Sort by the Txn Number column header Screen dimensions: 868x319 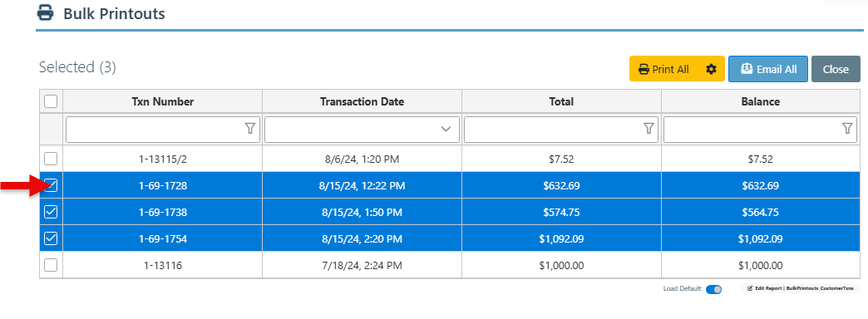tap(163, 101)
